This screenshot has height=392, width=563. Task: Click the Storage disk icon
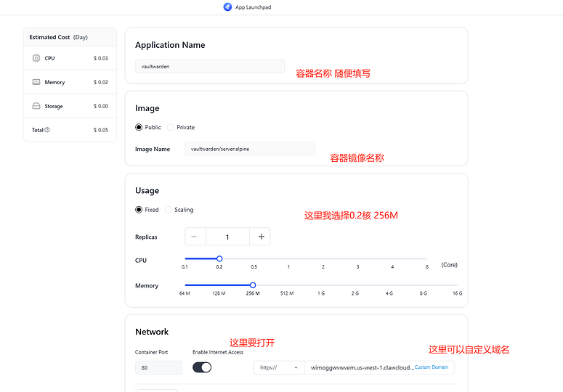(36, 106)
